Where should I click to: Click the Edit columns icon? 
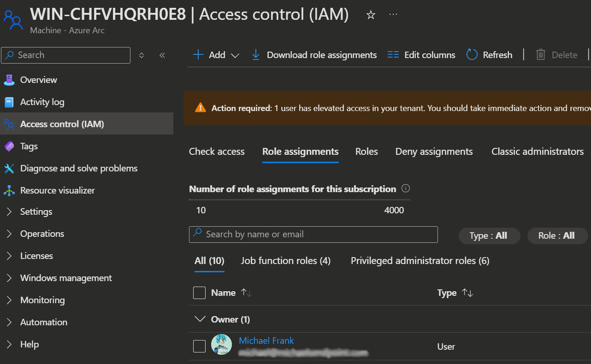pos(393,55)
